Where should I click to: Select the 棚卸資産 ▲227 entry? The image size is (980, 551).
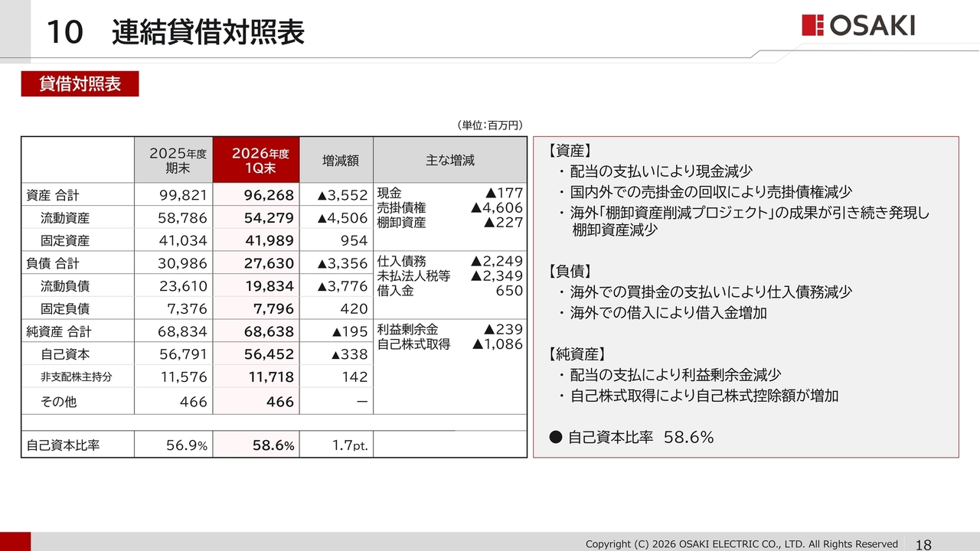pyautogui.click(x=450, y=223)
